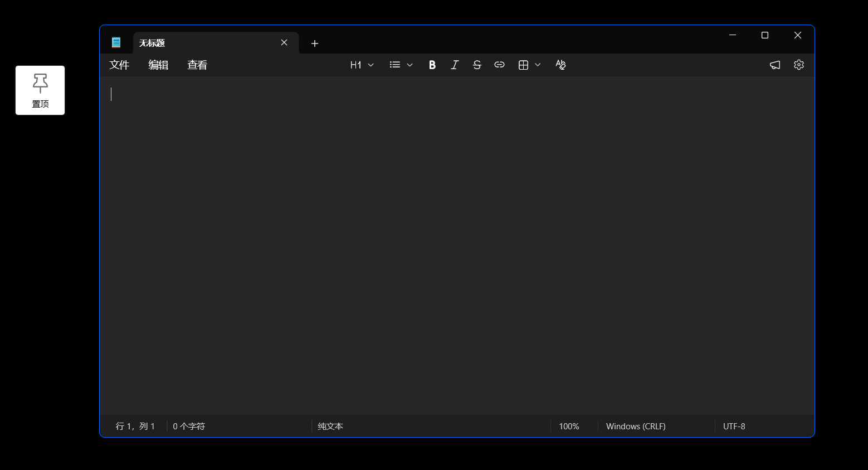Click the UTF-8 encoding status entry
This screenshot has height=470, width=868.
tap(734, 426)
